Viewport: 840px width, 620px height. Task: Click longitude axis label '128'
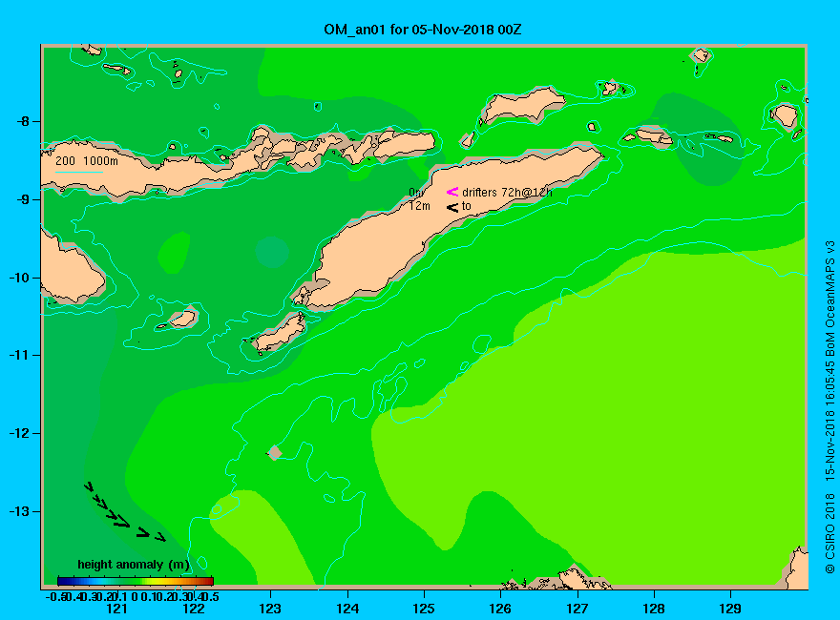pyautogui.click(x=654, y=609)
